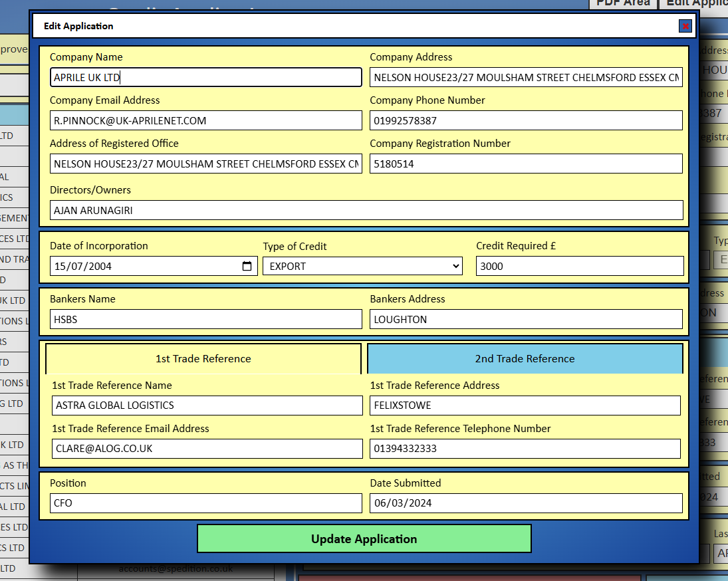
Task: Select the Bankers Address field showing LOUGHTON
Action: click(x=526, y=319)
